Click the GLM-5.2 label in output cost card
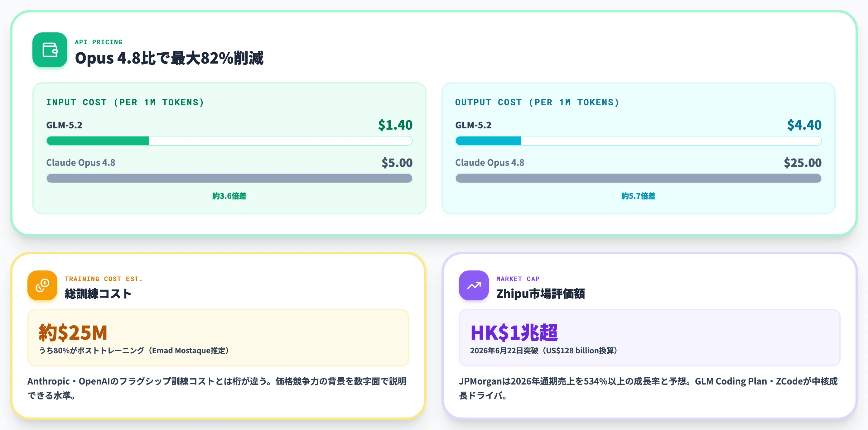Viewport: 868px width, 430px height. pyautogui.click(x=473, y=125)
